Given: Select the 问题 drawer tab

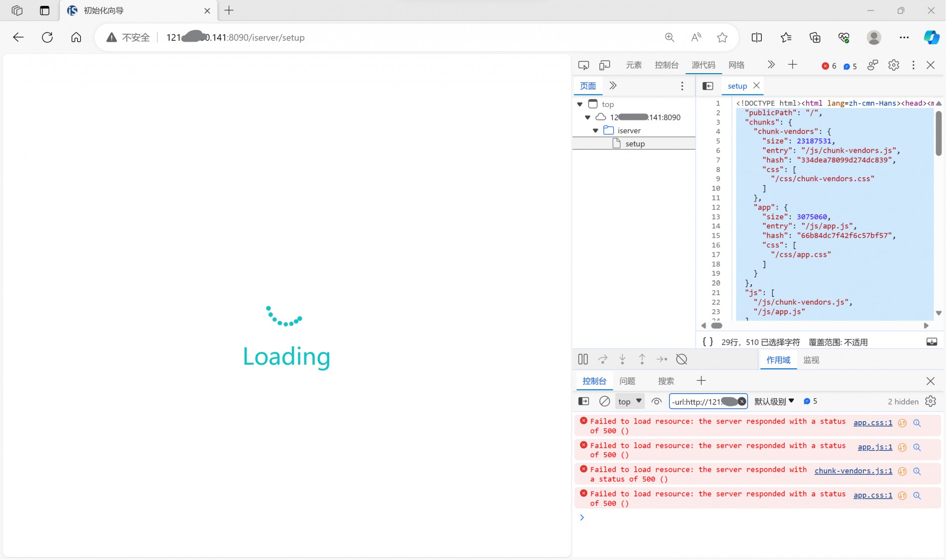Looking at the screenshot, I should click(x=627, y=381).
